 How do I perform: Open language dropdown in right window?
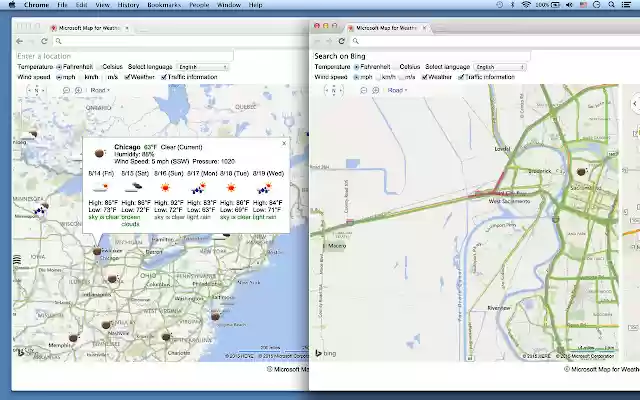click(x=500, y=67)
